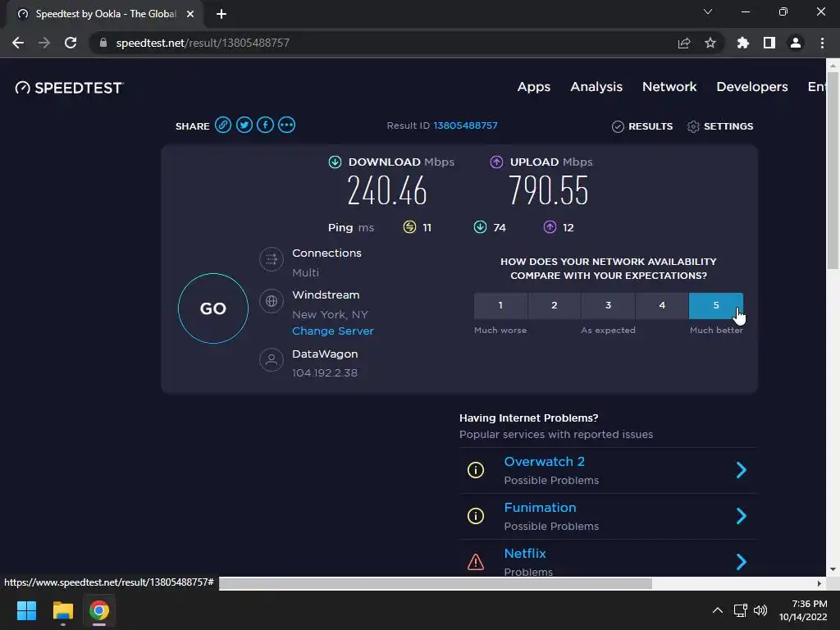Select the Speedtest by Ookla tab

[x=105, y=14]
